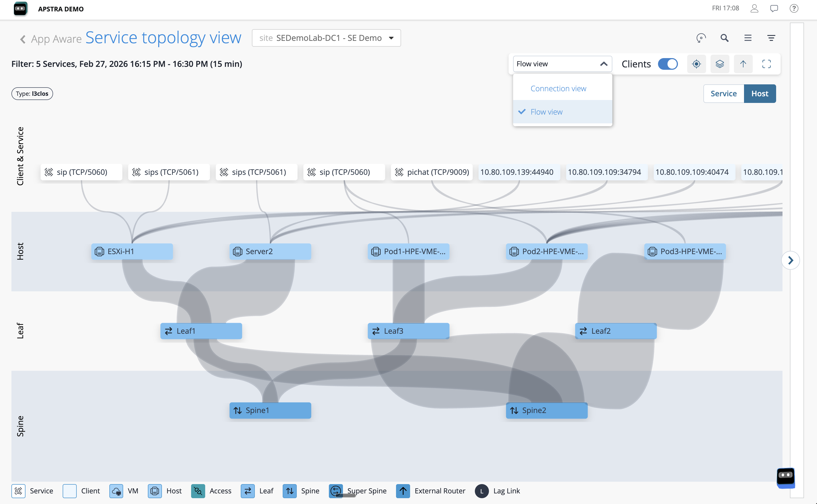Click the upload arrow icon near fullscreen button
This screenshot has height=504, width=817.
coord(743,64)
